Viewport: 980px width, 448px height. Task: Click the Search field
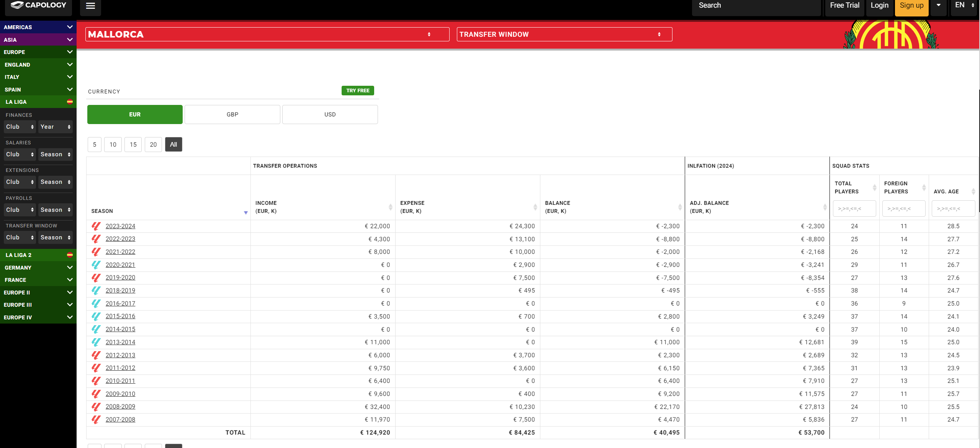756,5
